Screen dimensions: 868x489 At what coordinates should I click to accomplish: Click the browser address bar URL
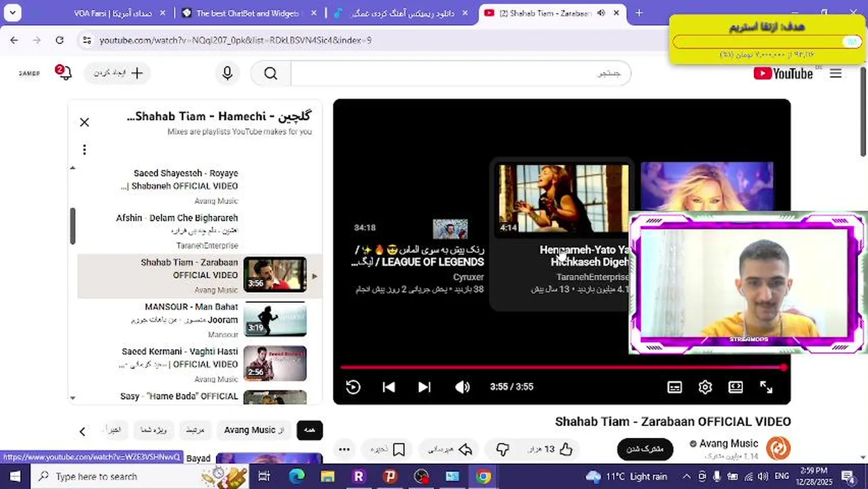[x=235, y=41]
